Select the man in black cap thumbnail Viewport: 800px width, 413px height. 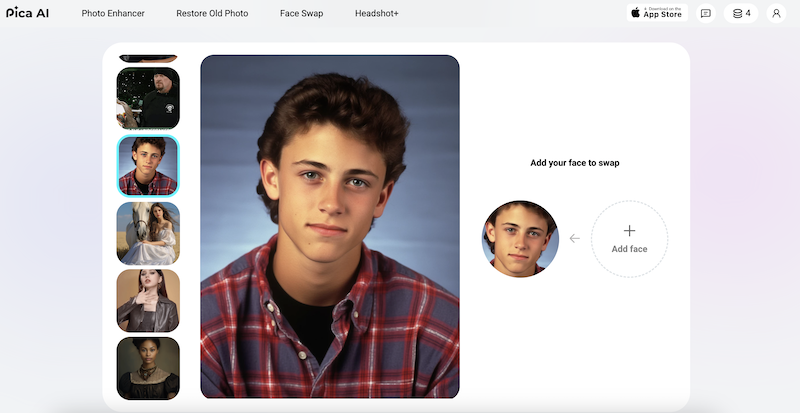[148, 98]
